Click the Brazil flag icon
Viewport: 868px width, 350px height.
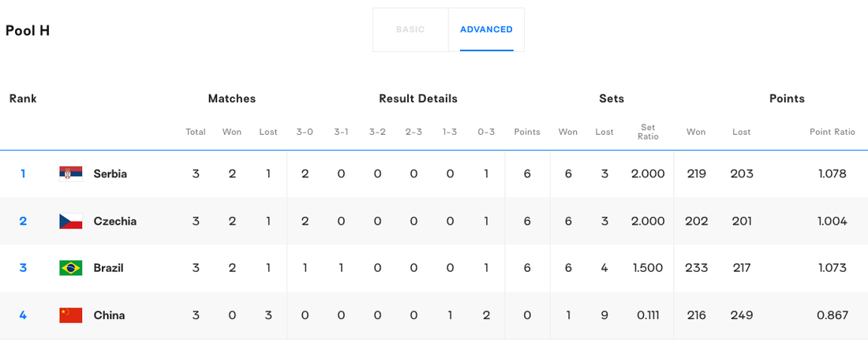tap(71, 268)
